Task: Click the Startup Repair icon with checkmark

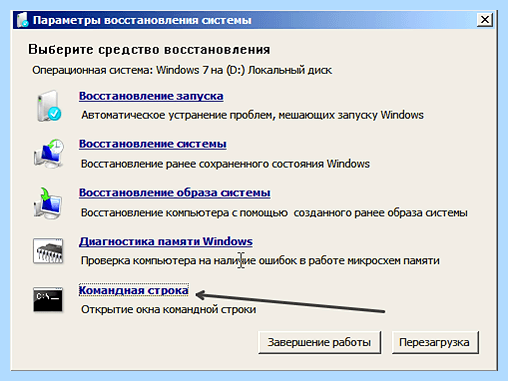Action: (49, 106)
